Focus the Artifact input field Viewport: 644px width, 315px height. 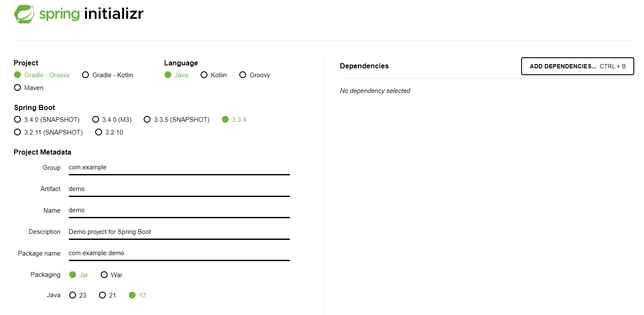(179, 189)
